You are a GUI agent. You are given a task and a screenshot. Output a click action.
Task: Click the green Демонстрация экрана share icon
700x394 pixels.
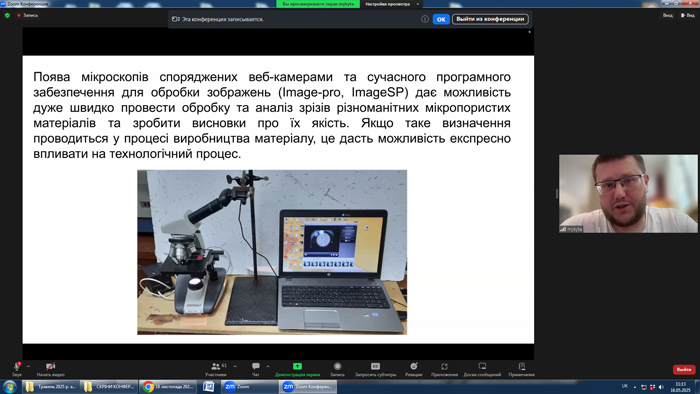pos(297,366)
